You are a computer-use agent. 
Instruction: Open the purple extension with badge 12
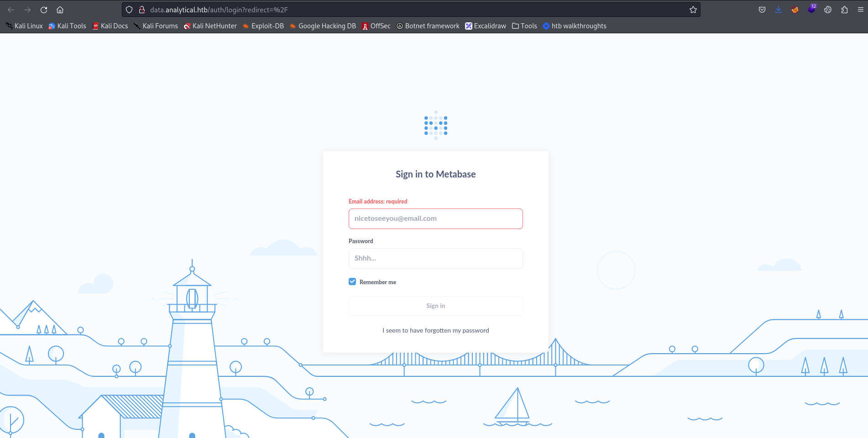click(x=811, y=9)
